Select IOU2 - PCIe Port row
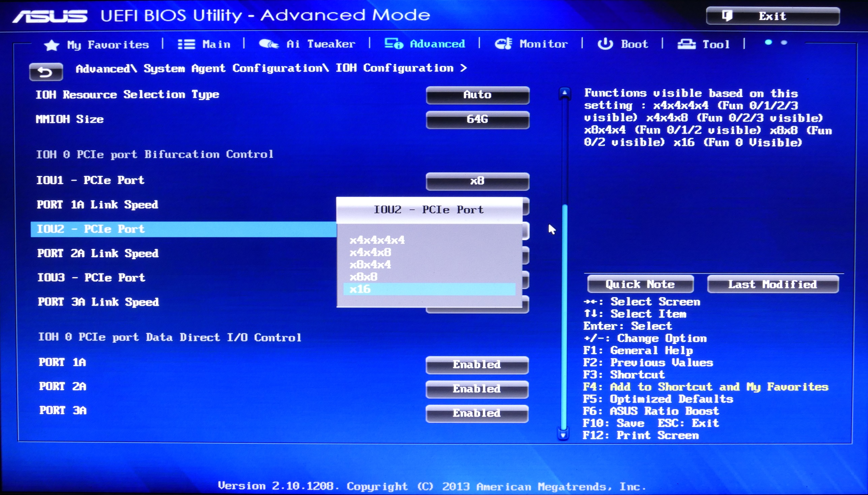The image size is (868, 495). pyautogui.click(x=183, y=229)
